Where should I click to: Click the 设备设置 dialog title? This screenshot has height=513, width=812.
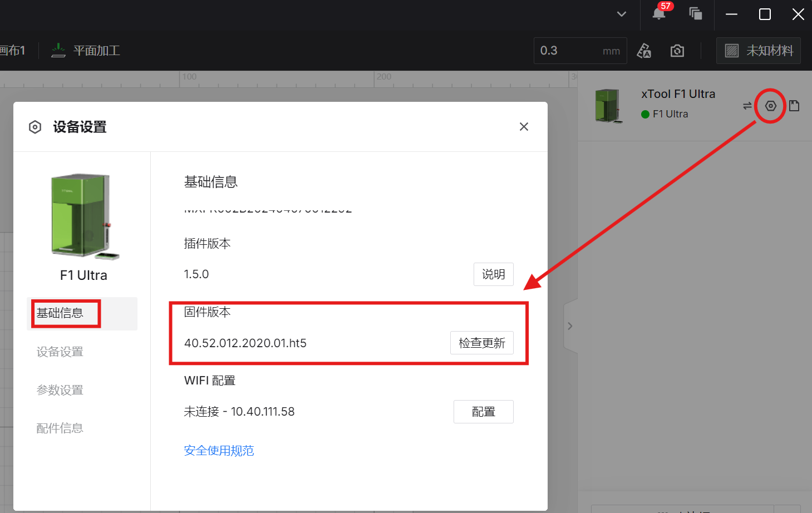[x=80, y=127]
